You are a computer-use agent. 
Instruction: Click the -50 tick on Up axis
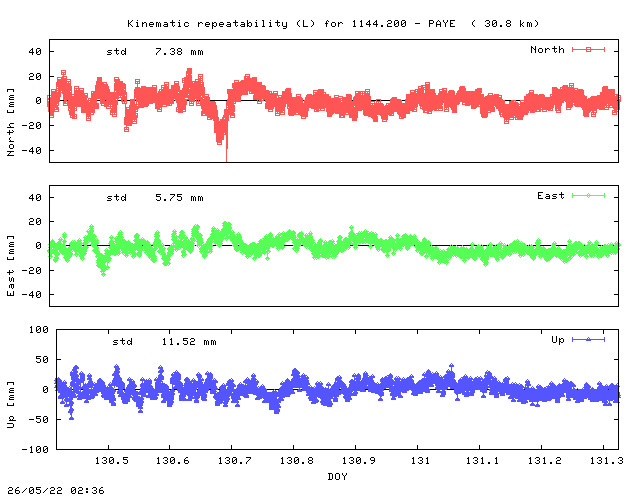coord(38,419)
